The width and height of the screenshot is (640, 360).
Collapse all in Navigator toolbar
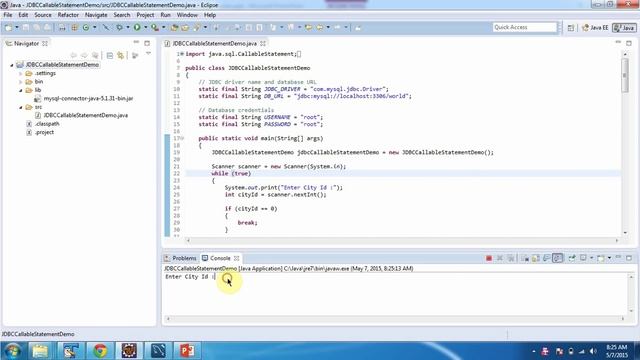click(109, 55)
